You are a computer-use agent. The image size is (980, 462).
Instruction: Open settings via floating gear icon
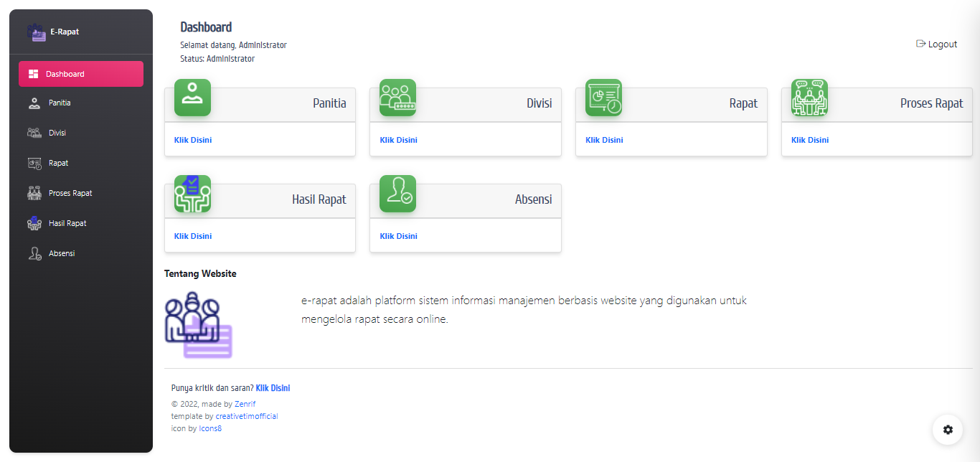pyautogui.click(x=947, y=430)
